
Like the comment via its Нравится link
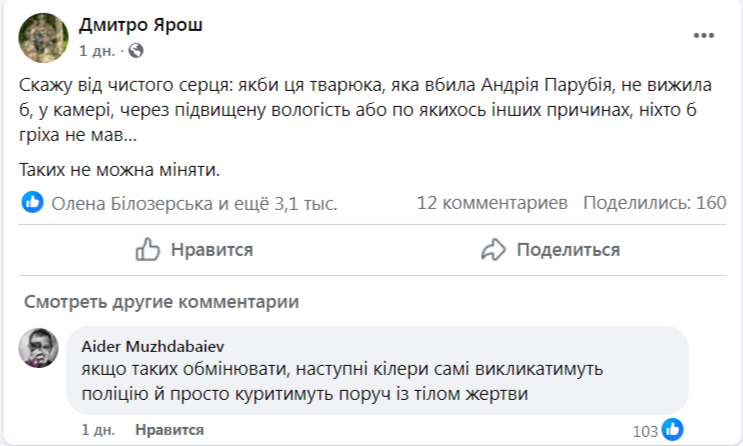pyautogui.click(x=169, y=430)
